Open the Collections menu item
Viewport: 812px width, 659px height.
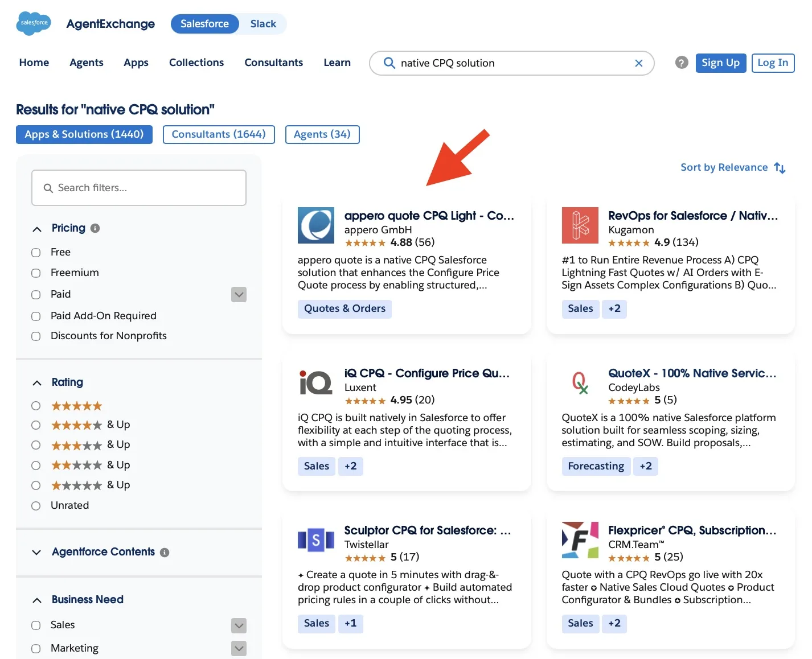click(x=196, y=63)
